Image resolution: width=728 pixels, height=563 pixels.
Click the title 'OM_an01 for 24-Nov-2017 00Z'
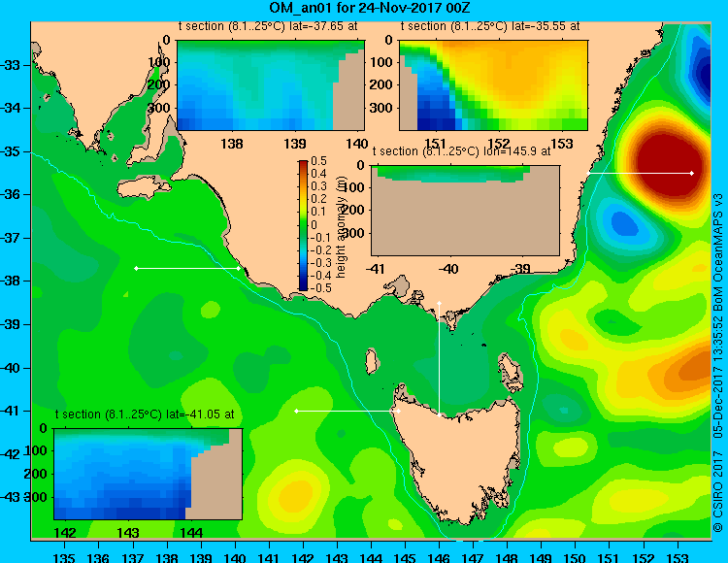point(370,8)
